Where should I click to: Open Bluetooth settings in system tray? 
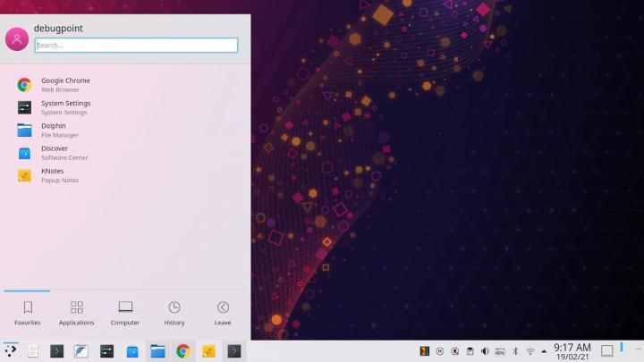(x=514, y=351)
